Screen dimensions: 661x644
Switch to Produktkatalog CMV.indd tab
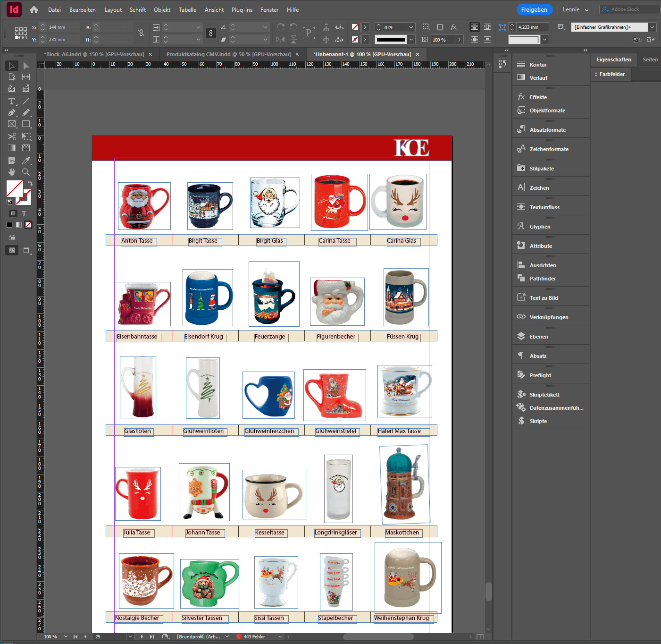pos(228,54)
